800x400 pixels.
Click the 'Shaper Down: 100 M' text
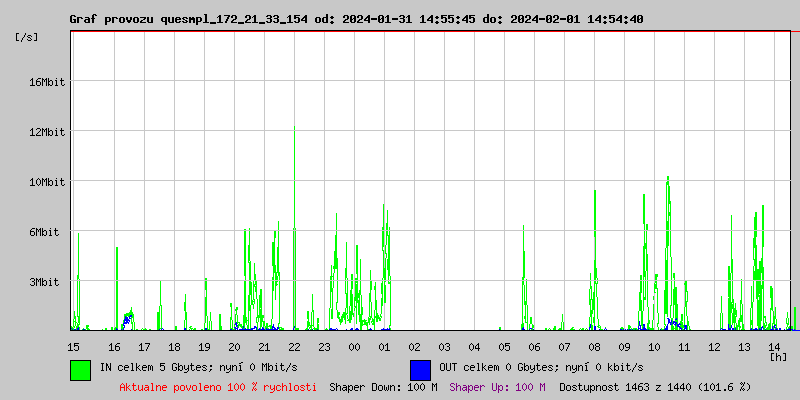(x=383, y=387)
